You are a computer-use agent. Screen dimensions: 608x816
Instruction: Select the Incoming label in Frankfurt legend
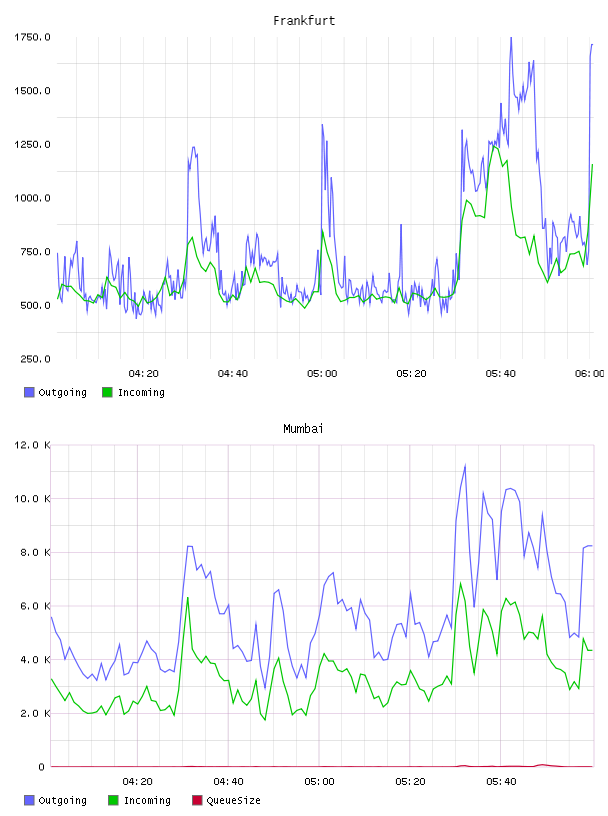pos(141,393)
